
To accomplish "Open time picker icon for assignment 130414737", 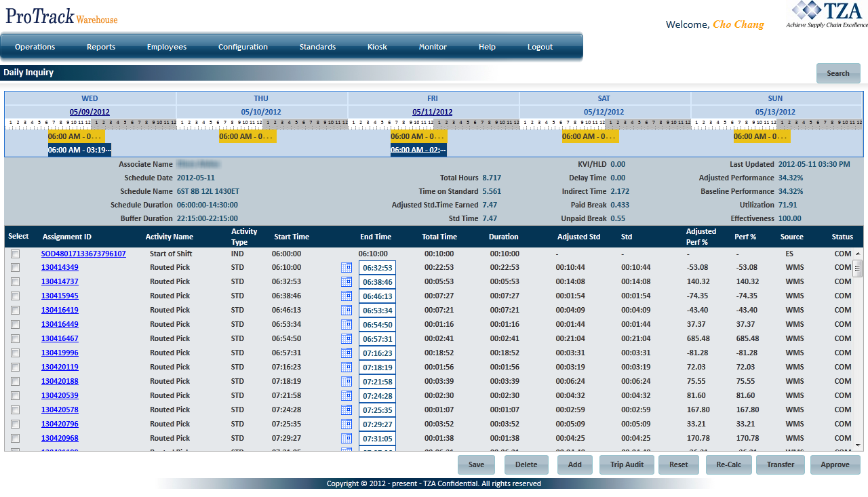I will (x=347, y=282).
